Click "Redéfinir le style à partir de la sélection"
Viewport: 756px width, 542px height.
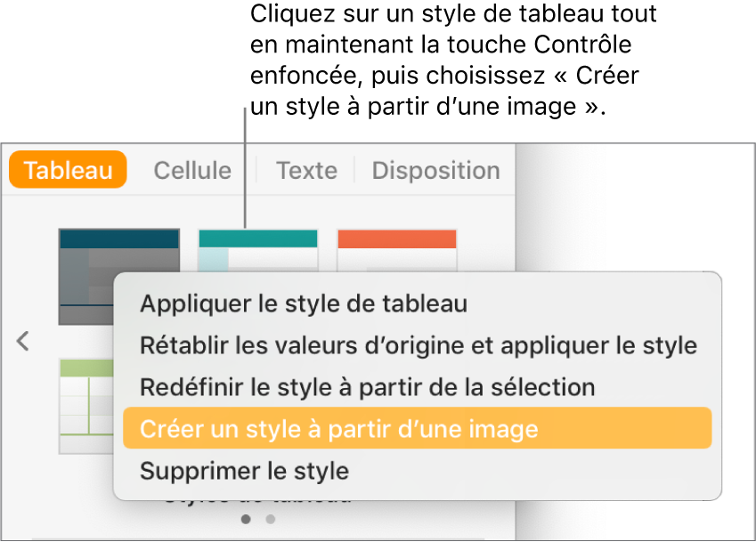click(x=367, y=387)
